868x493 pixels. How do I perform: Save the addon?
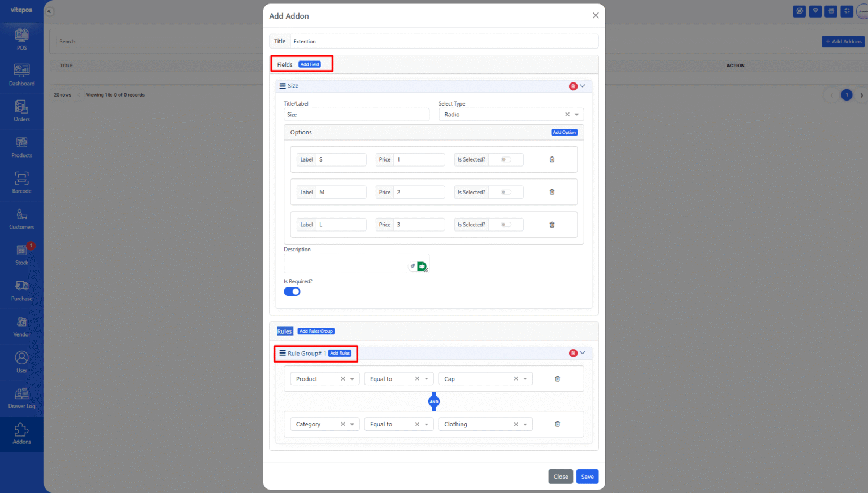point(587,477)
